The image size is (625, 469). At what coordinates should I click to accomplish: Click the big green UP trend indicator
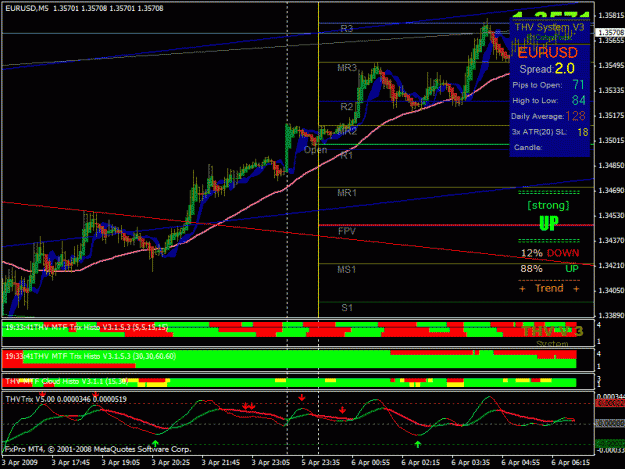click(x=549, y=224)
